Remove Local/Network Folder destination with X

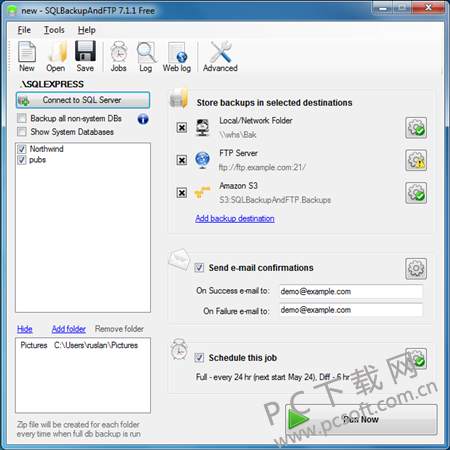[x=182, y=128]
